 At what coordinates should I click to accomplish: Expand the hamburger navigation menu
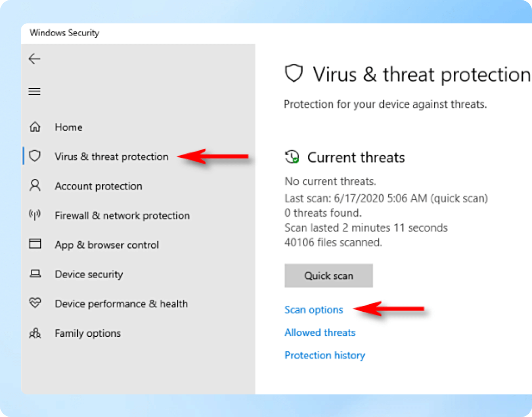(34, 92)
